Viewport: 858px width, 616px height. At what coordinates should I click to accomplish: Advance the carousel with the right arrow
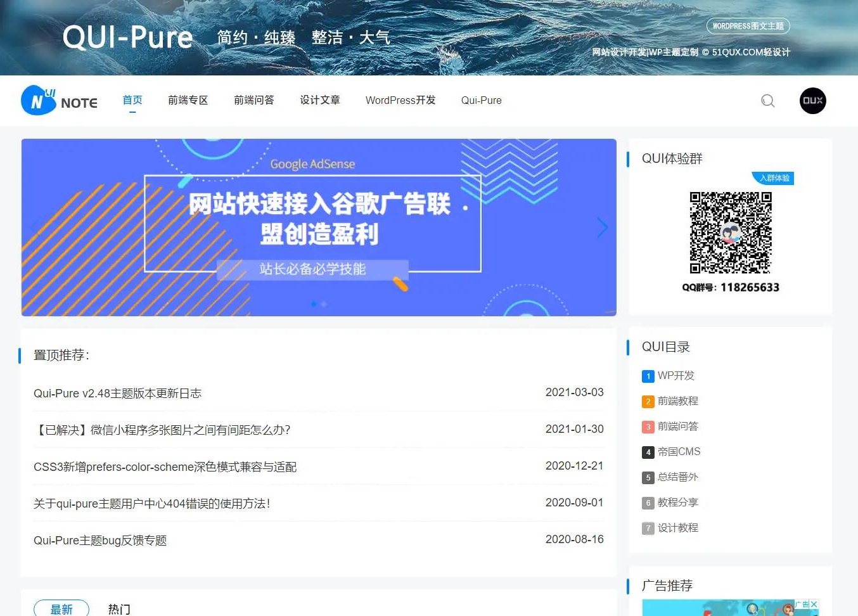coord(601,228)
